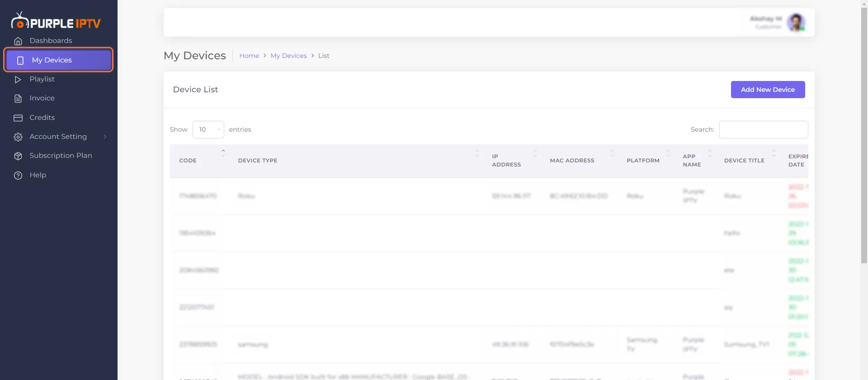The image size is (868, 380).
Task: Click the Subscription Plan box icon
Action: [18, 156]
